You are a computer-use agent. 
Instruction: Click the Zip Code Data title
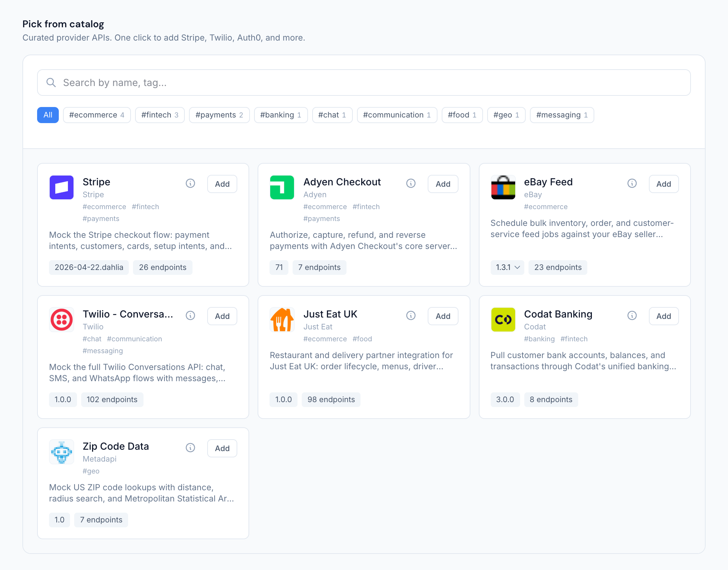point(116,446)
